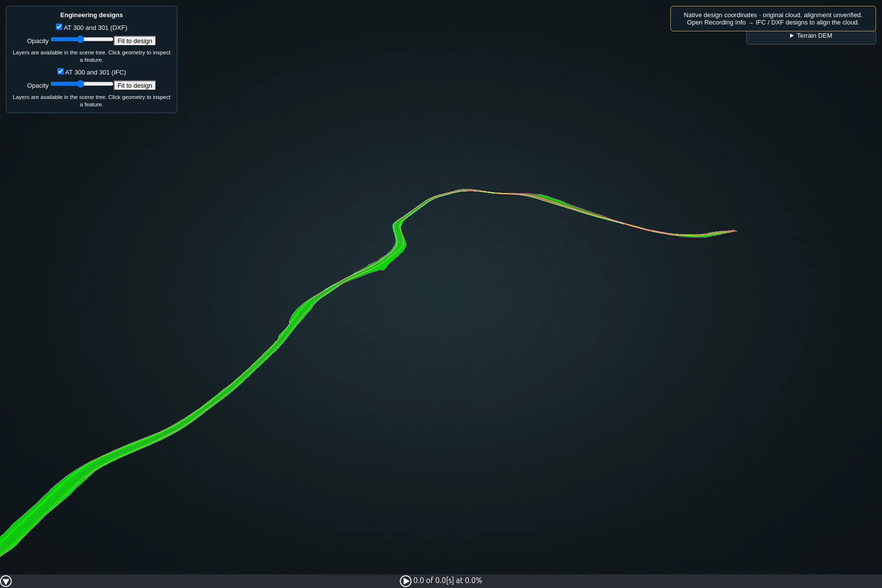882x588 pixels.
Task: Click the playback time '0.0 of 0.0[s] at 0.0%'
Action: (447, 581)
